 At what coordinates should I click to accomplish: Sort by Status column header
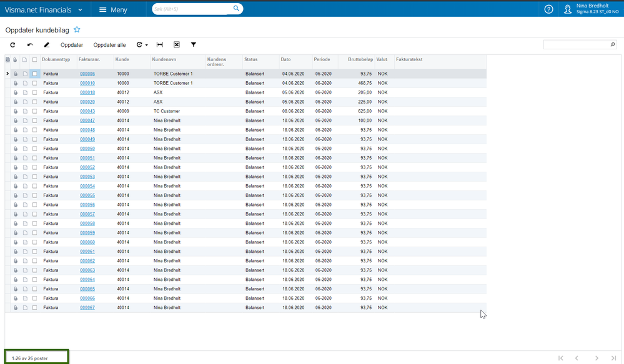(x=250, y=59)
